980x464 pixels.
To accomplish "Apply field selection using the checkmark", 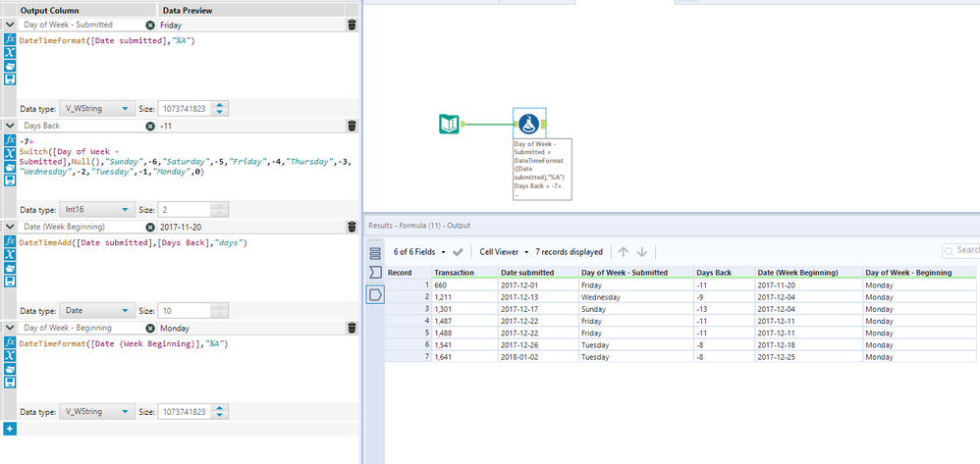I will [x=458, y=252].
